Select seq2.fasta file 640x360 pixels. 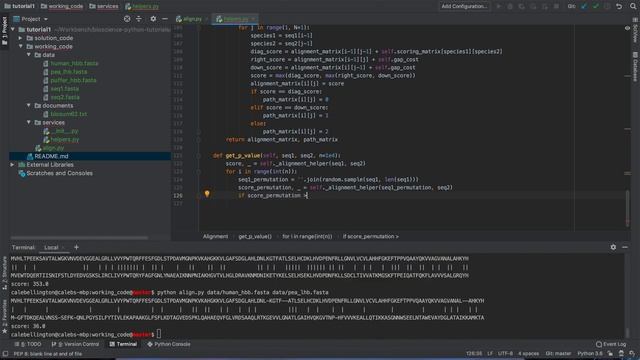click(x=65, y=97)
